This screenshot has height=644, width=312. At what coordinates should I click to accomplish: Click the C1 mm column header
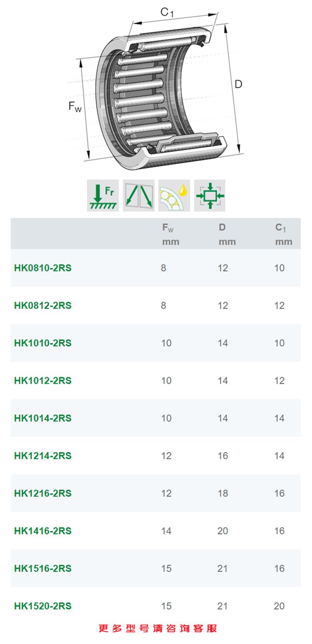point(283,235)
